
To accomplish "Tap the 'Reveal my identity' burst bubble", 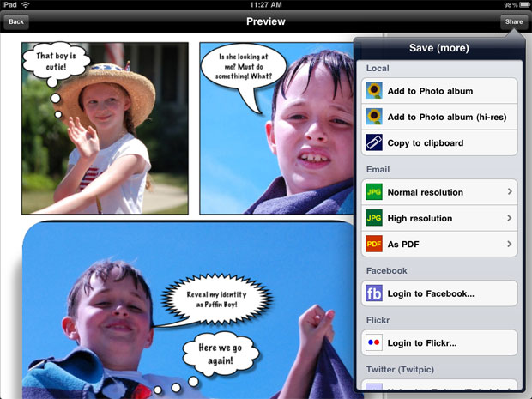I will click(x=216, y=299).
